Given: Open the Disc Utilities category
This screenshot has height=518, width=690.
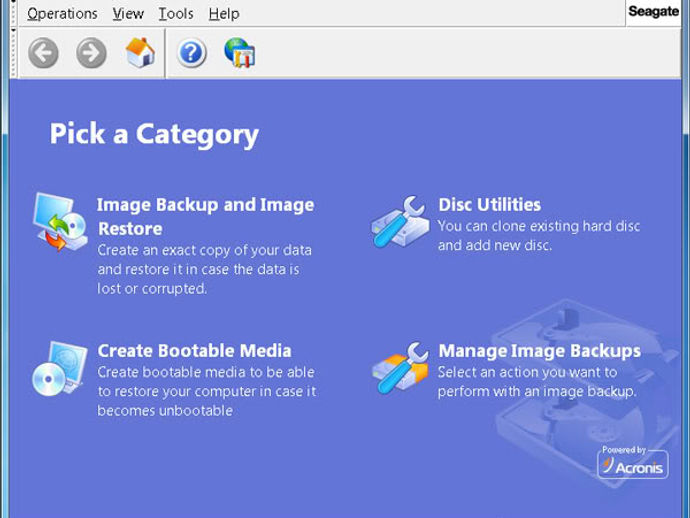Looking at the screenshot, I should 489,205.
